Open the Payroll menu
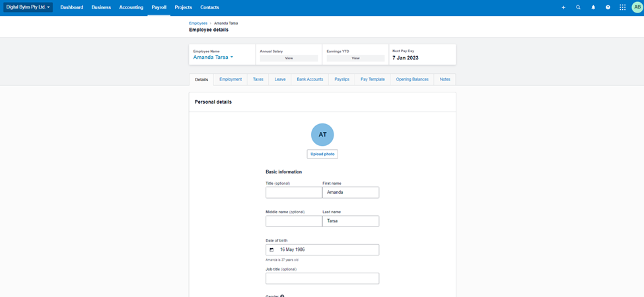 tap(159, 7)
